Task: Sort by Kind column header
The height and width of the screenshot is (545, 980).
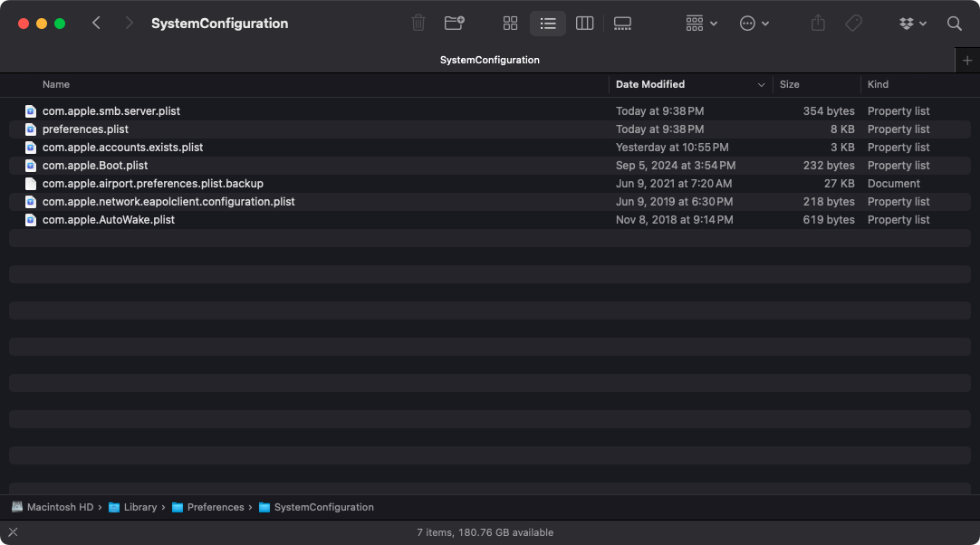Action: 878,84
